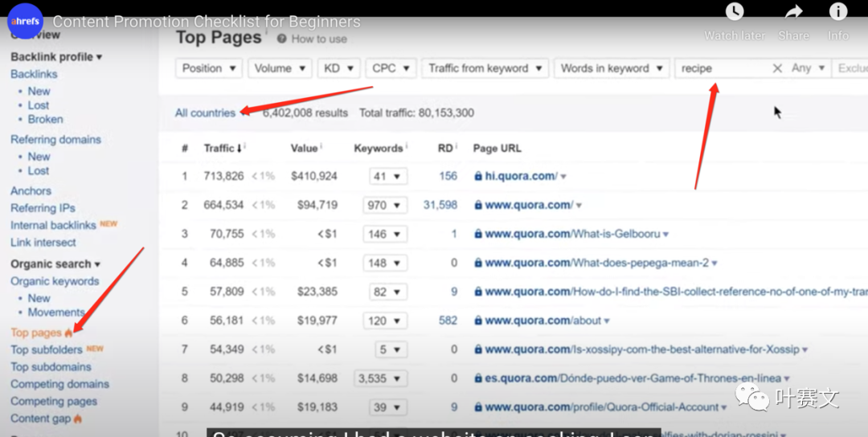
Task: Open Lost under Backlinks
Action: pos(39,105)
